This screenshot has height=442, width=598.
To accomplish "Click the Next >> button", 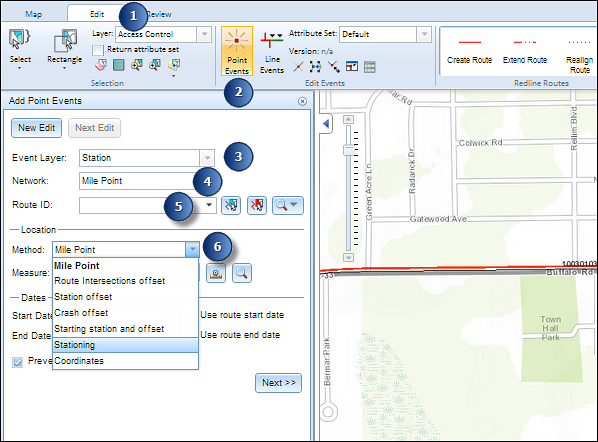I will (278, 383).
